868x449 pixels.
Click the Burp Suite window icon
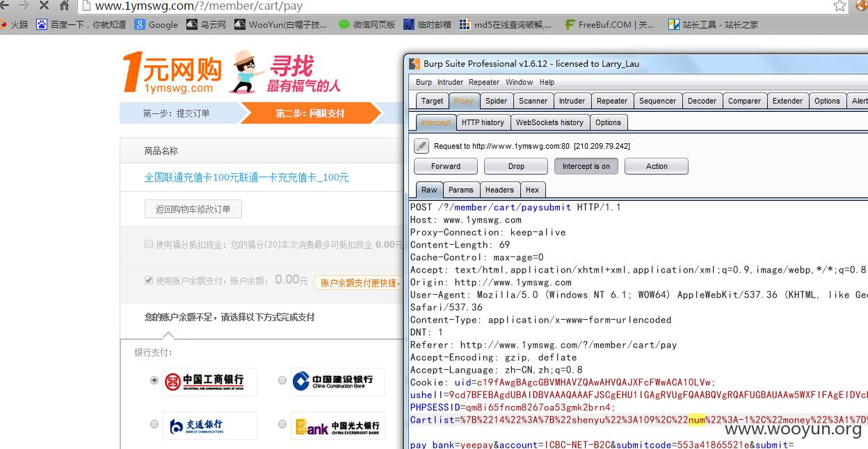coord(414,63)
